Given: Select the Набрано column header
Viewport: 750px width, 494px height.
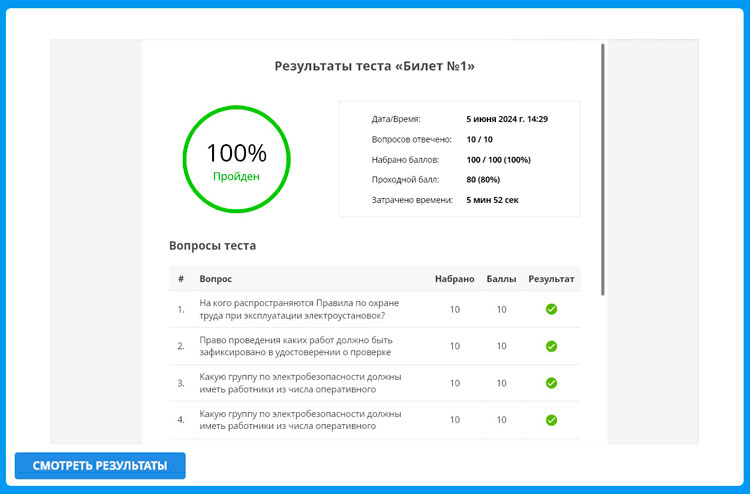Looking at the screenshot, I should click(454, 279).
